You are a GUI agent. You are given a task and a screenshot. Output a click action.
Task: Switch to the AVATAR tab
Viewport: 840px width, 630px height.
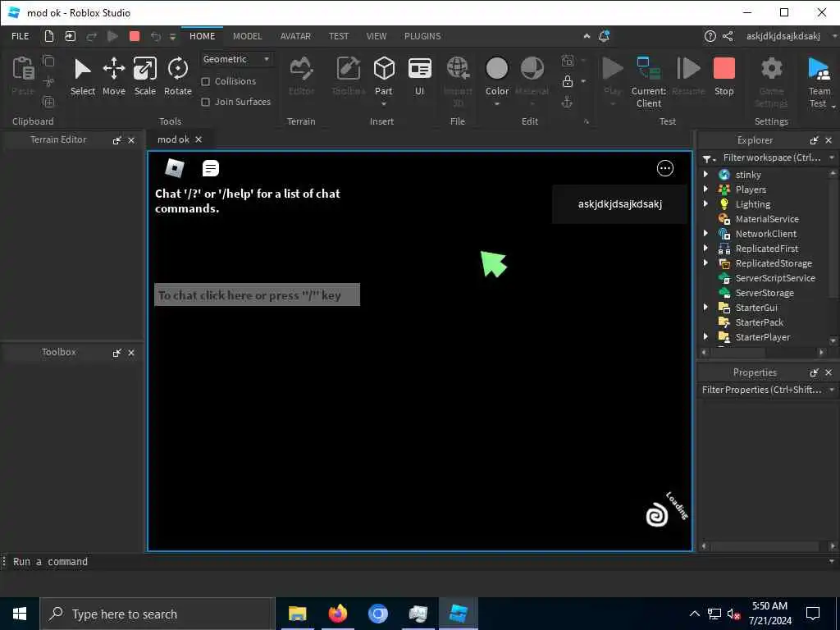295,36
